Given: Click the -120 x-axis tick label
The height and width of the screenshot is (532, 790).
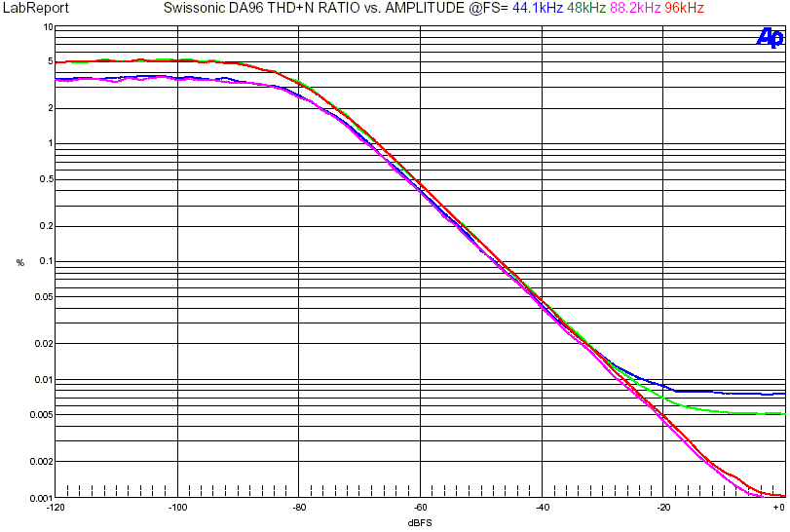Looking at the screenshot, I should coord(56,508).
